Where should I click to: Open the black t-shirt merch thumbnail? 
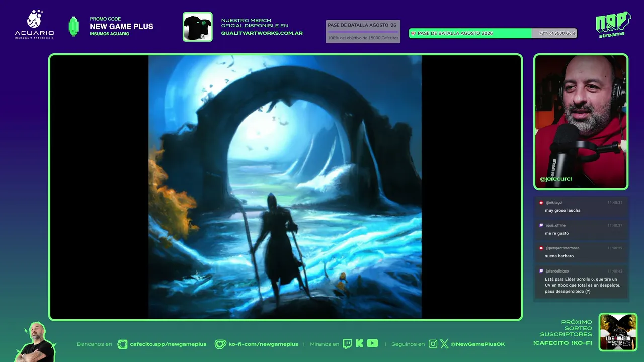point(197,27)
